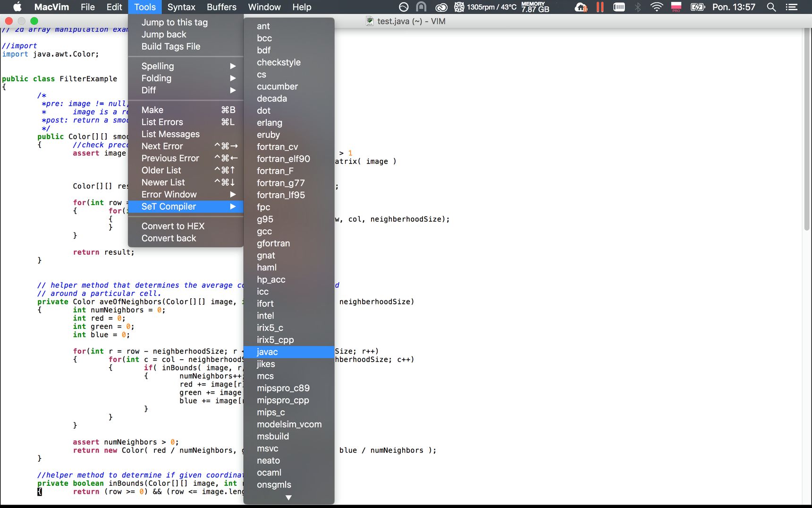812x508 pixels.
Task: Click the clock showing Pon. 13:57
Action: (734, 7)
